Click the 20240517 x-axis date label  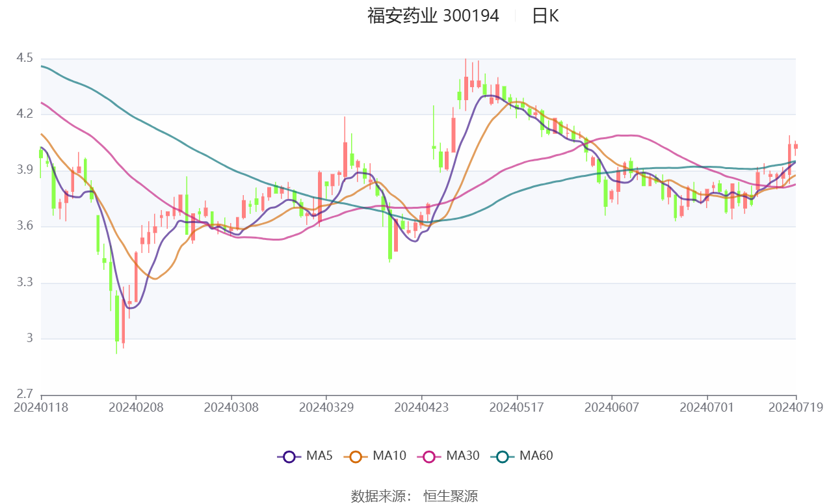[x=516, y=408]
